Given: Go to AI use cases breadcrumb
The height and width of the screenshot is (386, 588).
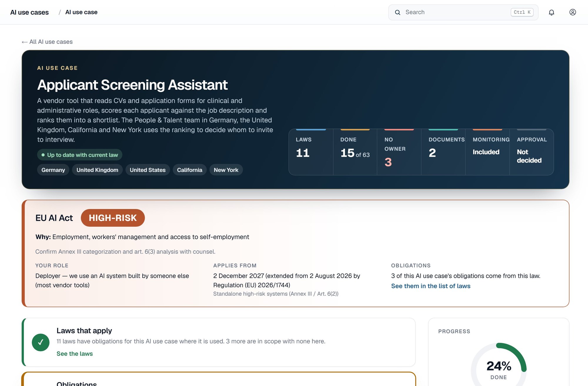Looking at the screenshot, I should [x=29, y=12].
